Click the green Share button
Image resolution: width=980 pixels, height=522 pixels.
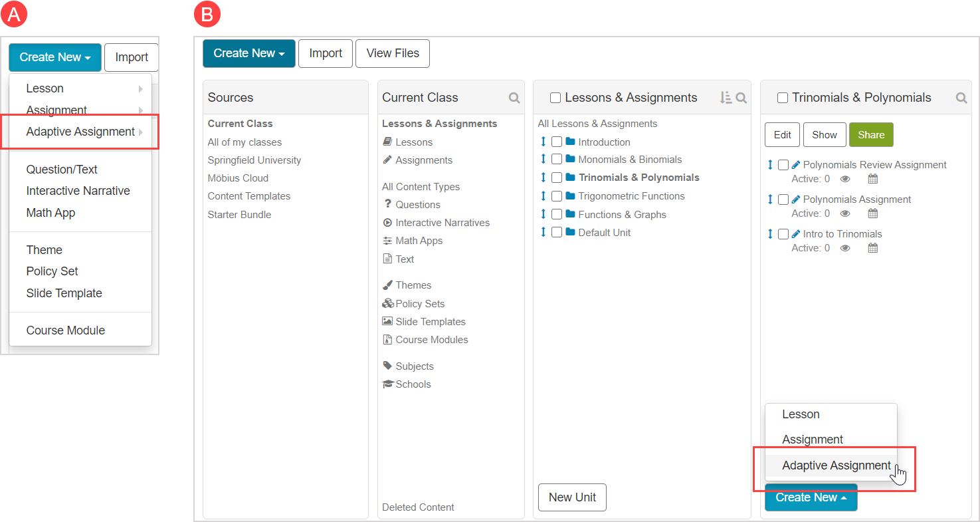pos(871,134)
